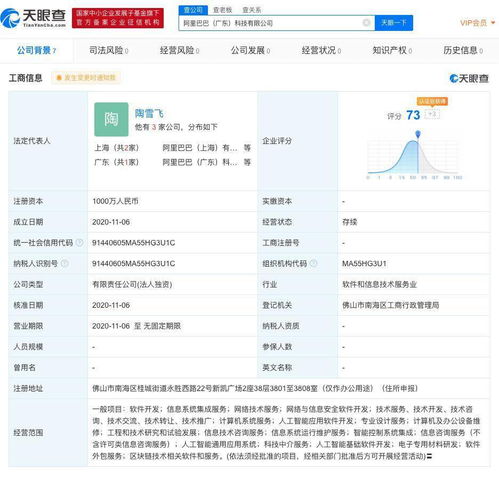
Task: Click the registered address starting 佛山市南海区桂城街道
Action: pos(255,388)
